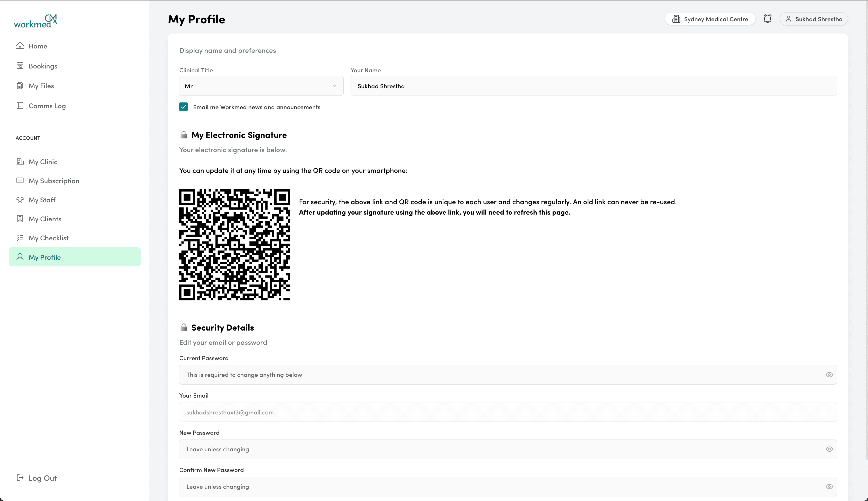868x501 pixels.
Task: Open the Comms Log
Action: (x=47, y=105)
